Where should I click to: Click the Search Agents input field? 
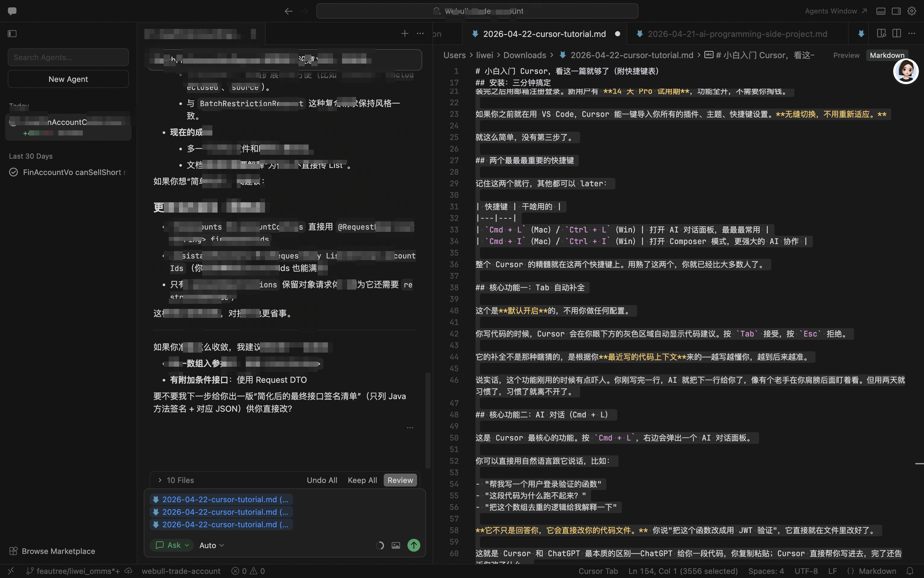click(x=68, y=57)
